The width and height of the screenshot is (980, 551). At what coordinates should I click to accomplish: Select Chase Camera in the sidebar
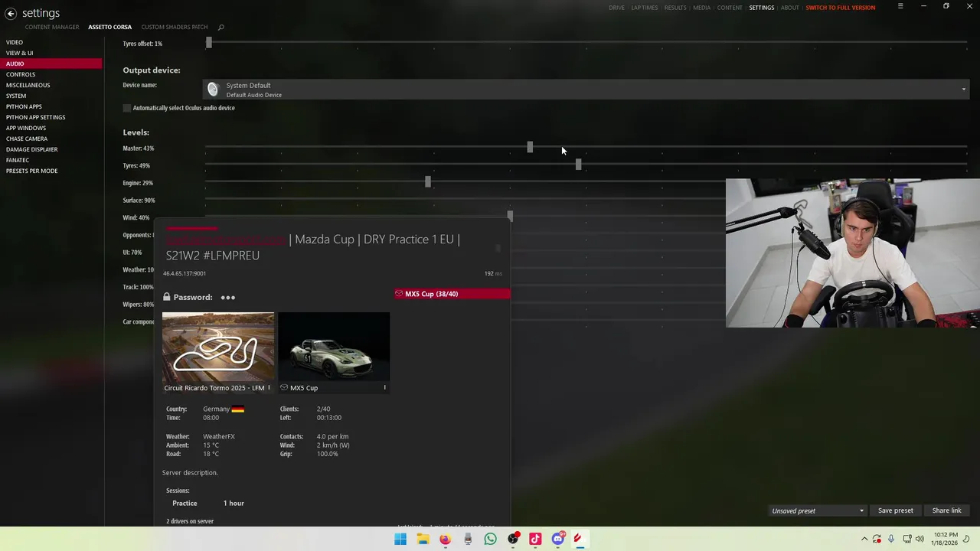[27, 139]
